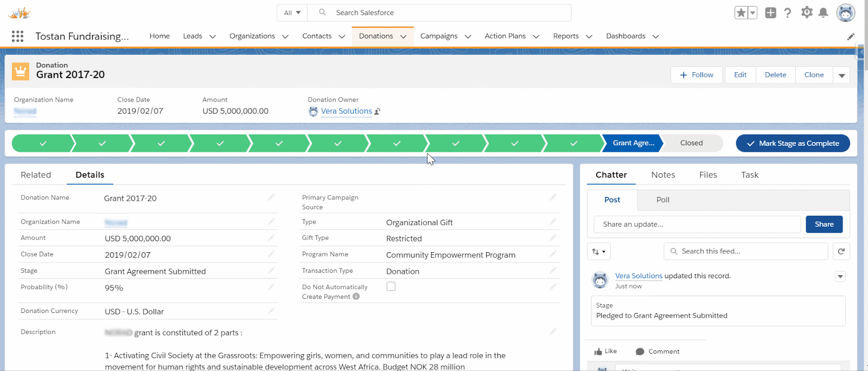Select the Post tab in Chatter publisher
Screen dimensions: 868x371
coord(612,200)
